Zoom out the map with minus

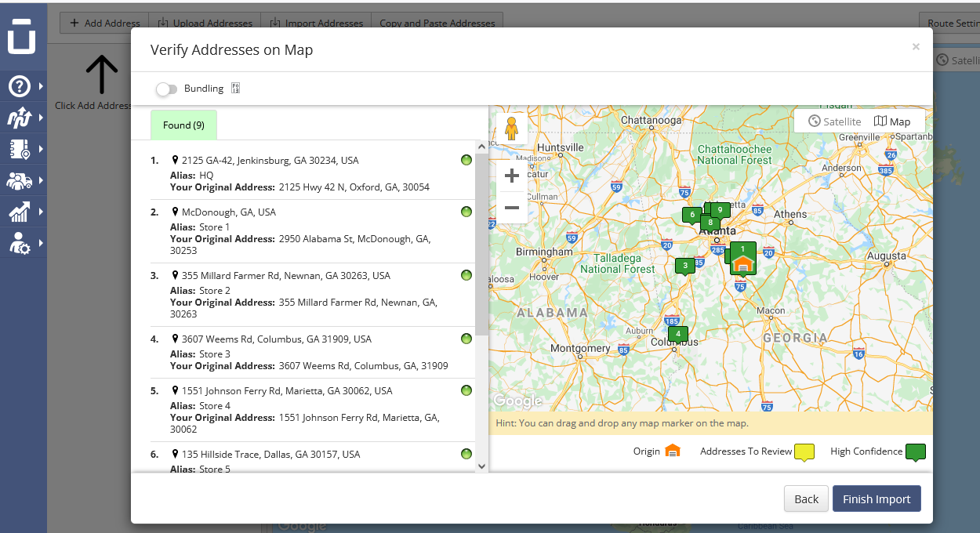point(512,208)
